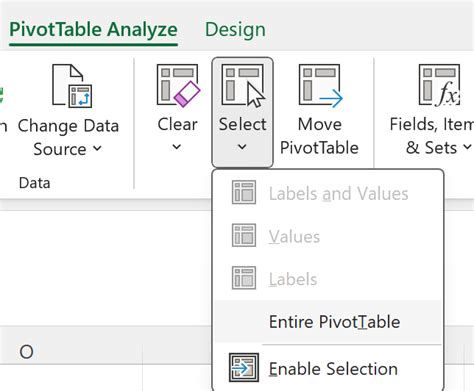Viewport: 474px width, 391px height.
Task: Toggle Enable Selection menu option
Action: [x=328, y=368]
